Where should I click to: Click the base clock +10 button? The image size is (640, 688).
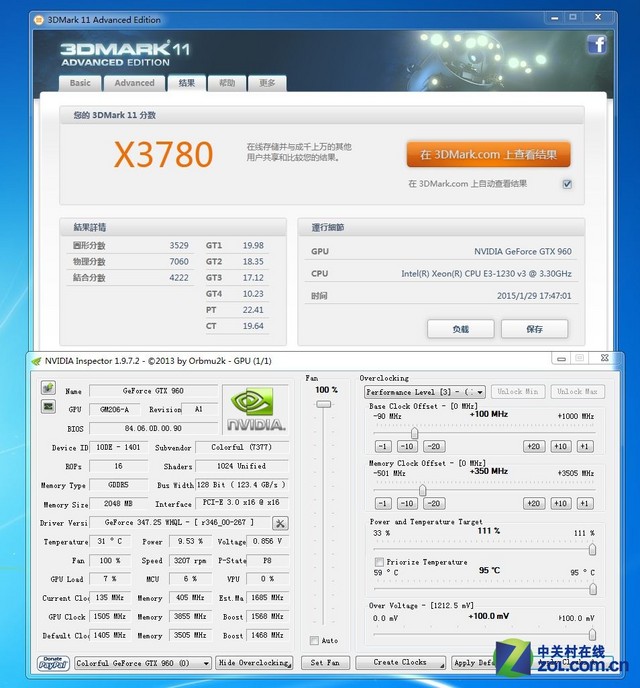click(561, 446)
